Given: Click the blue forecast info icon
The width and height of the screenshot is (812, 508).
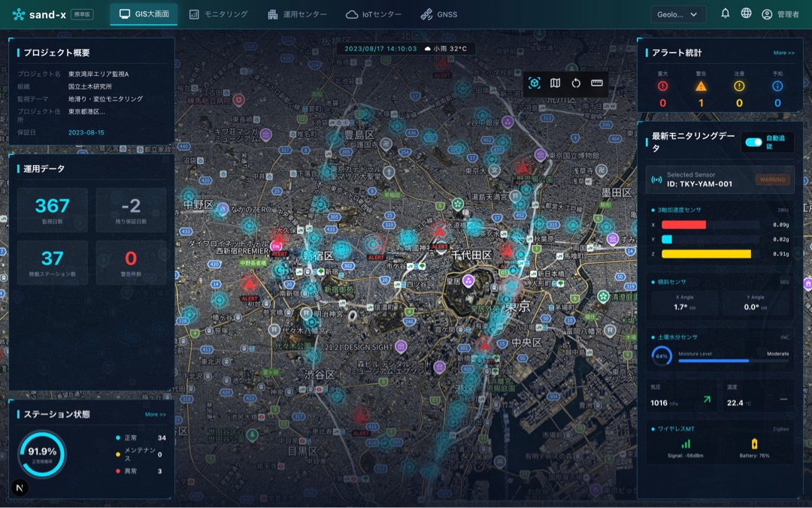Looking at the screenshot, I should [x=777, y=86].
